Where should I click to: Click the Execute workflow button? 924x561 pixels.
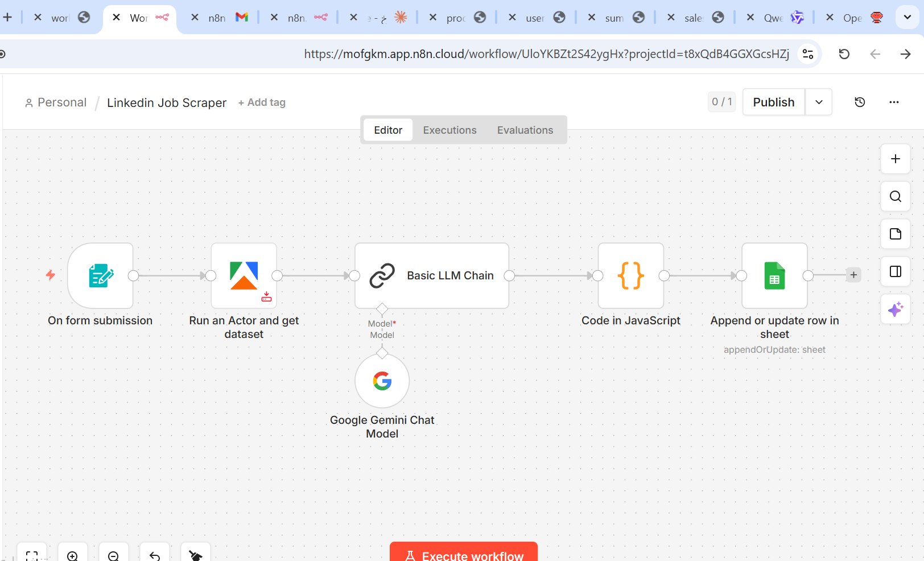pos(464,554)
